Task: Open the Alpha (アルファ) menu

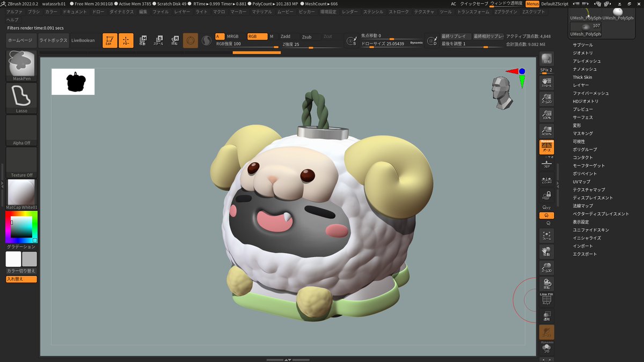Action: click(x=14, y=11)
